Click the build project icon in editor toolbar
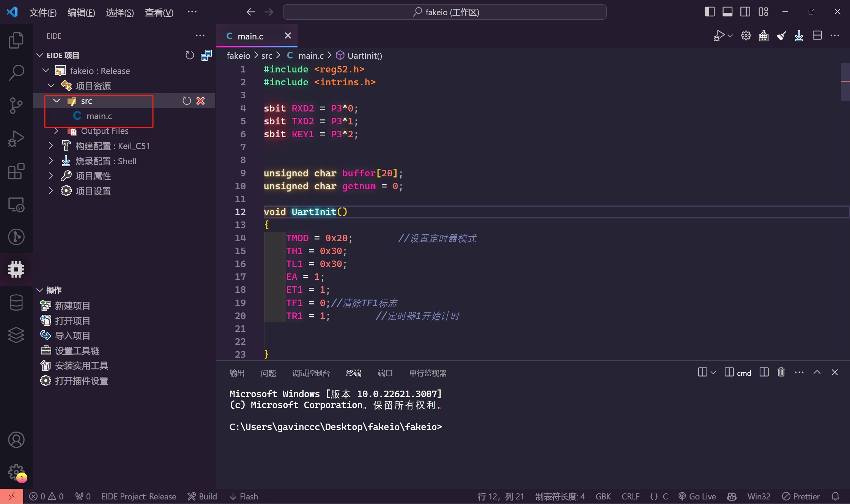The width and height of the screenshot is (850, 504). [763, 36]
